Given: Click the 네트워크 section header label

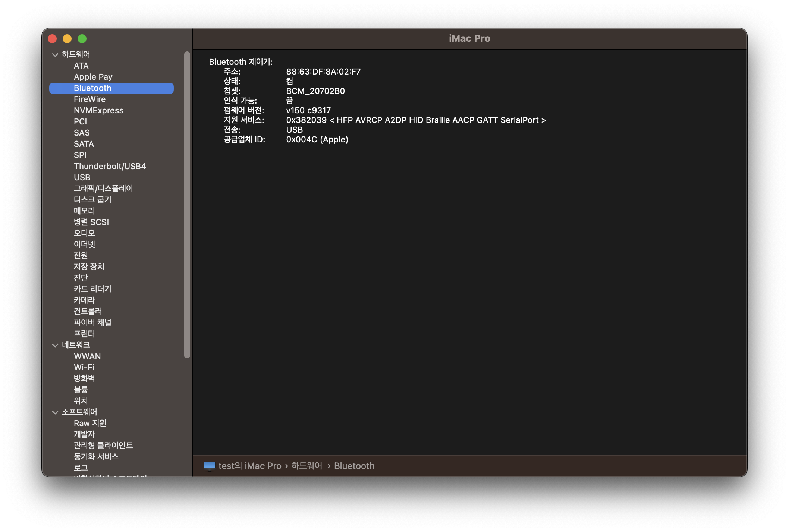Looking at the screenshot, I should point(76,345).
